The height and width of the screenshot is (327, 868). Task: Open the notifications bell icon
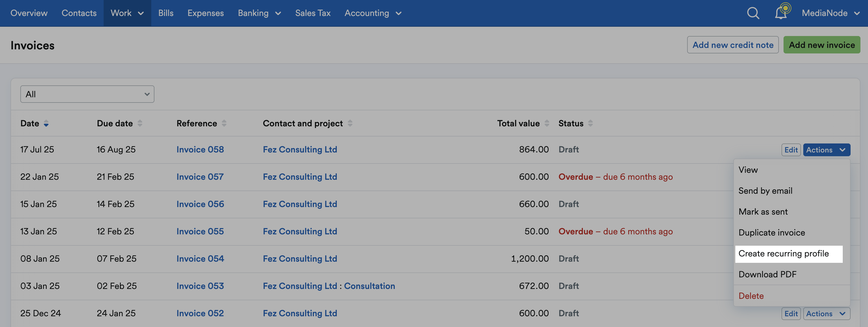[781, 13]
